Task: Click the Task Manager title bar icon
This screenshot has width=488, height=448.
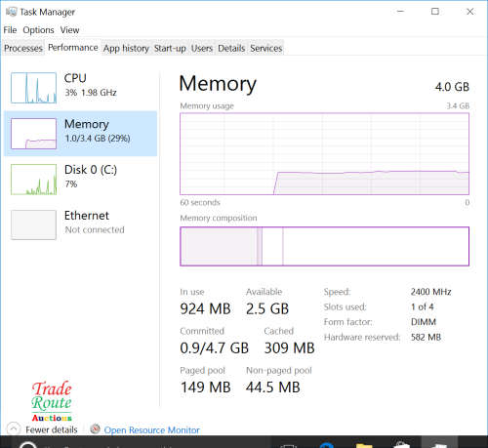Action: pos(11,12)
